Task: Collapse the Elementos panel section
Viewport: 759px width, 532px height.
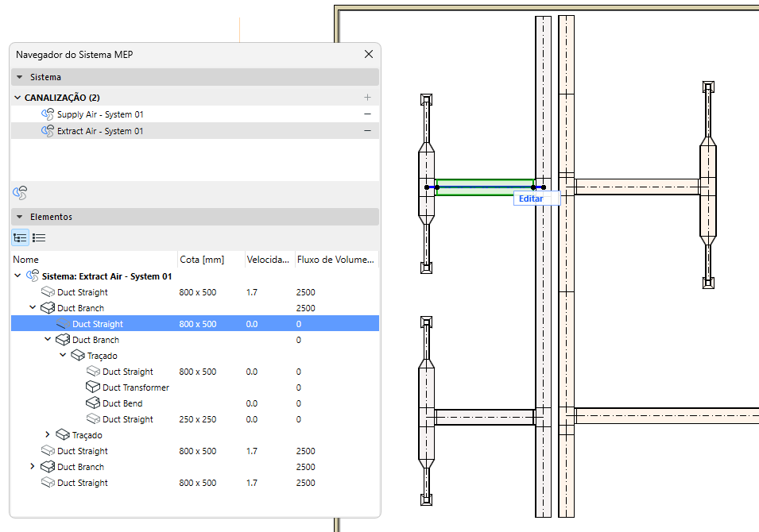Action: [x=19, y=217]
